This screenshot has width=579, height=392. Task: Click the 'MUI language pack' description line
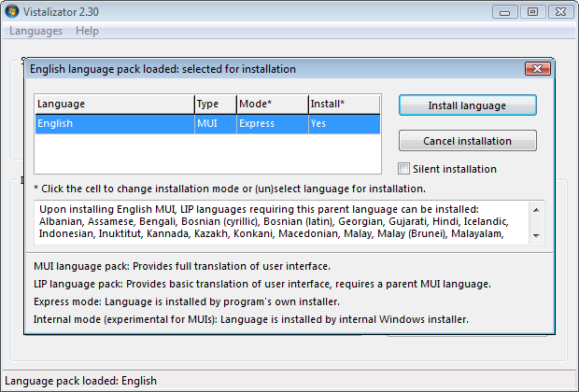182,266
